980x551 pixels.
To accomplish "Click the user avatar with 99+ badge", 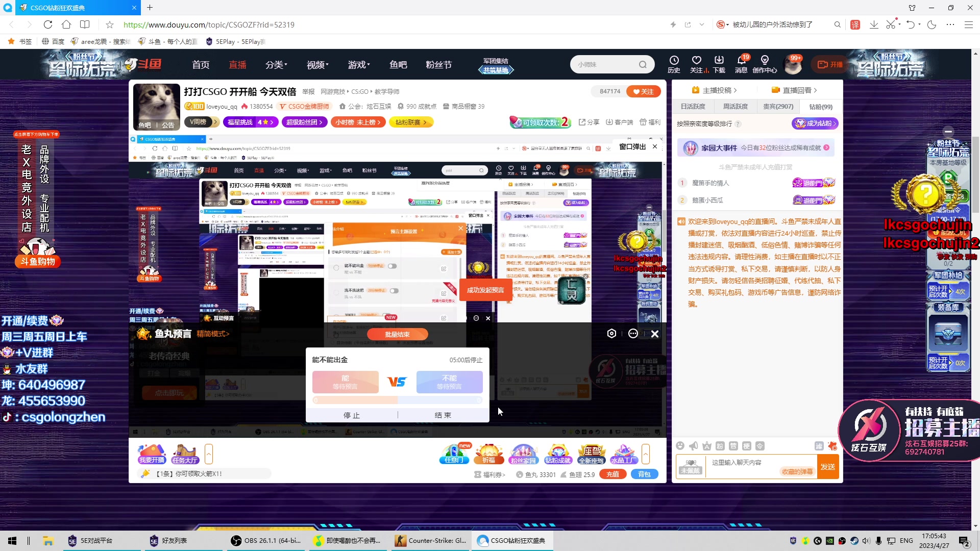I will point(793,65).
